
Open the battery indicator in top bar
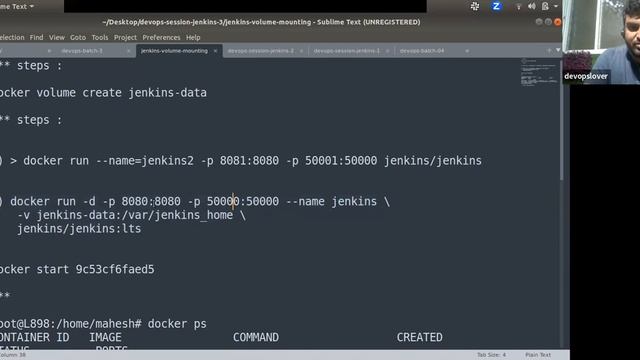[545, 6]
